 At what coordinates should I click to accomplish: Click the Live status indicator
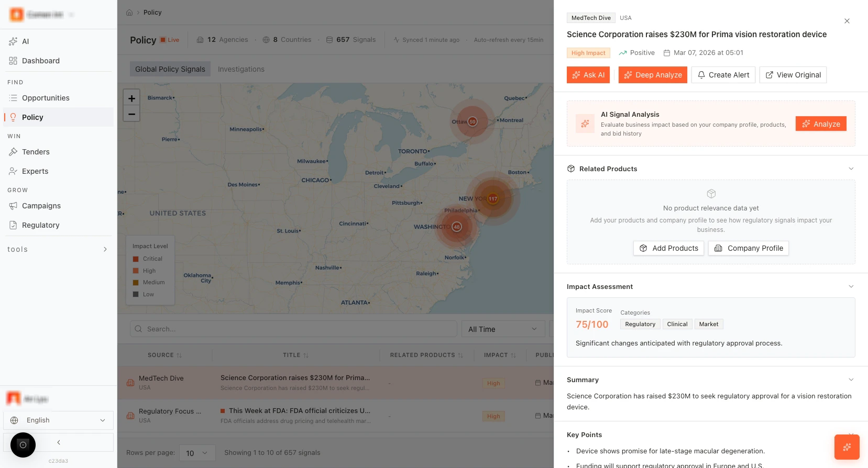tap(170, 40)
